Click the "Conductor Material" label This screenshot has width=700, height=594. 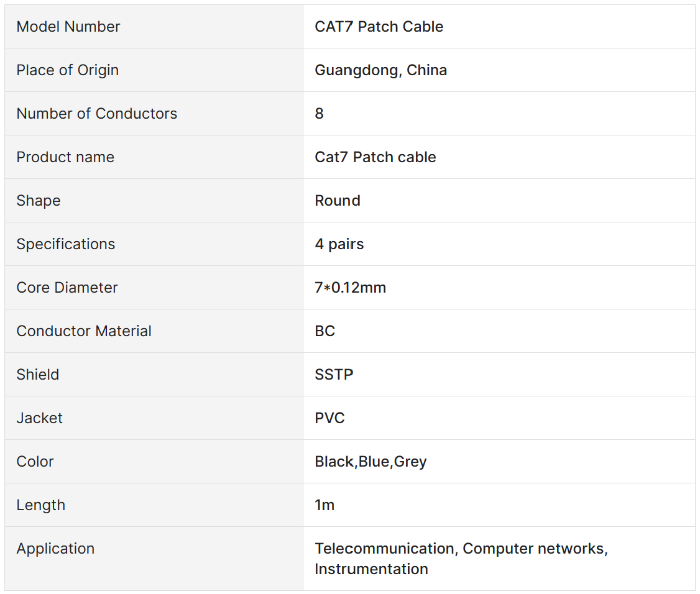84,331
